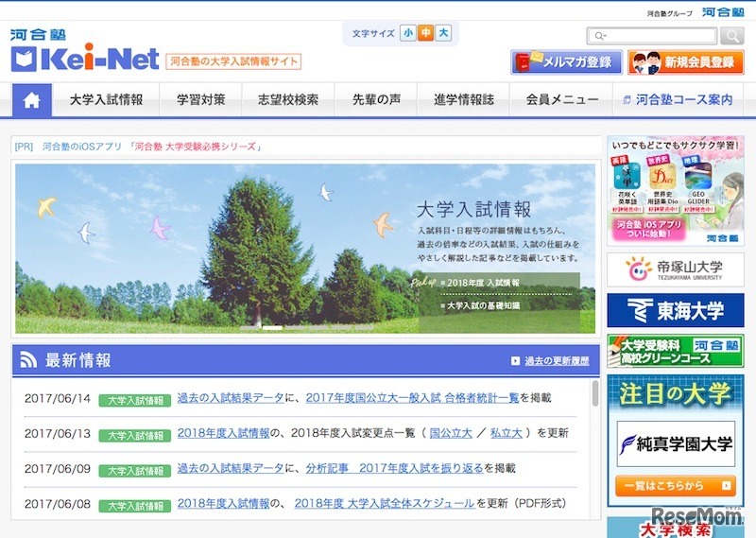Open the 学習対策 menu
The height and width of the screenshot is (538, 756).
200,100
